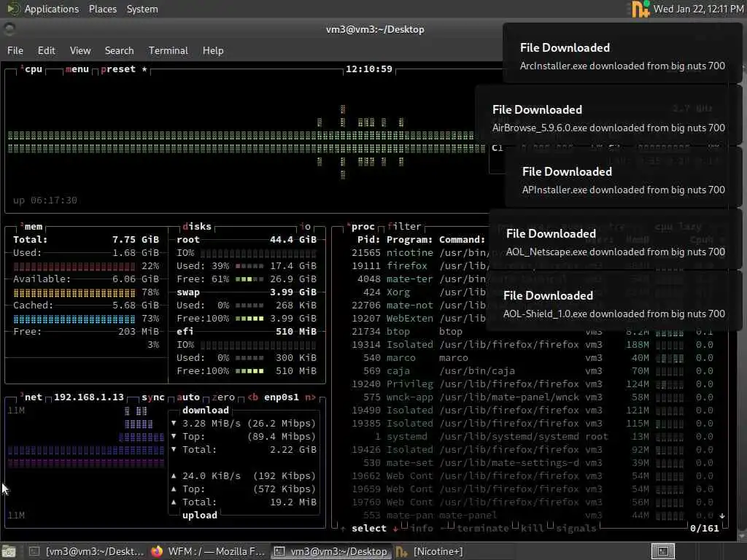Click the up 06:17:30 uptime text
This screenshot has height=560, width=747.
tap(44, 201)
